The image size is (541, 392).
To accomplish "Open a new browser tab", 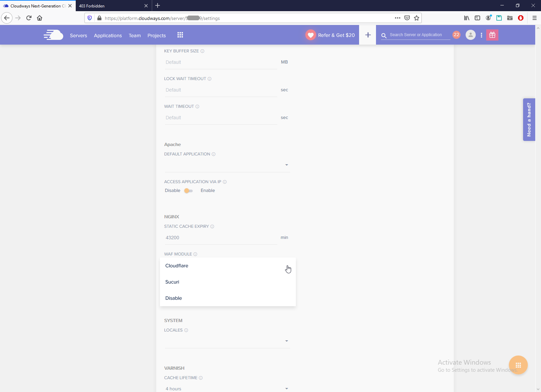I will [158, 5].
